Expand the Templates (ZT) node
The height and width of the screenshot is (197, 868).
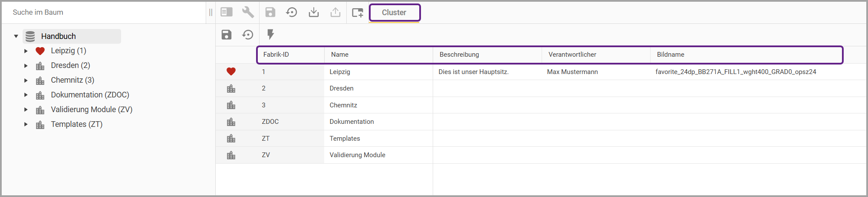point(26,125)
